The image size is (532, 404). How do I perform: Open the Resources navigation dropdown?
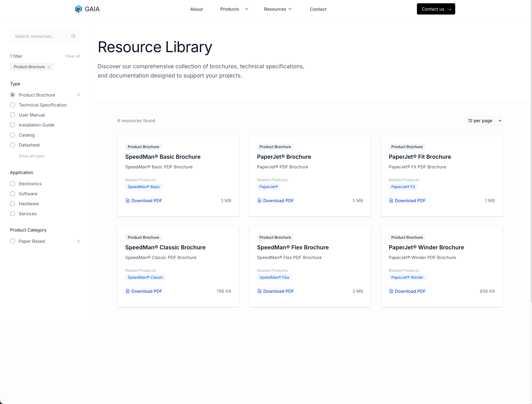point(277,9)
